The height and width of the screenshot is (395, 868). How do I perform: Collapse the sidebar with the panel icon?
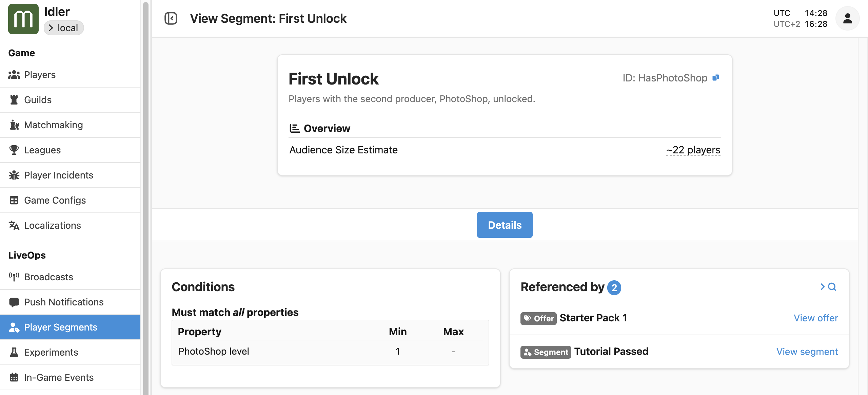[x=171, y=18]
